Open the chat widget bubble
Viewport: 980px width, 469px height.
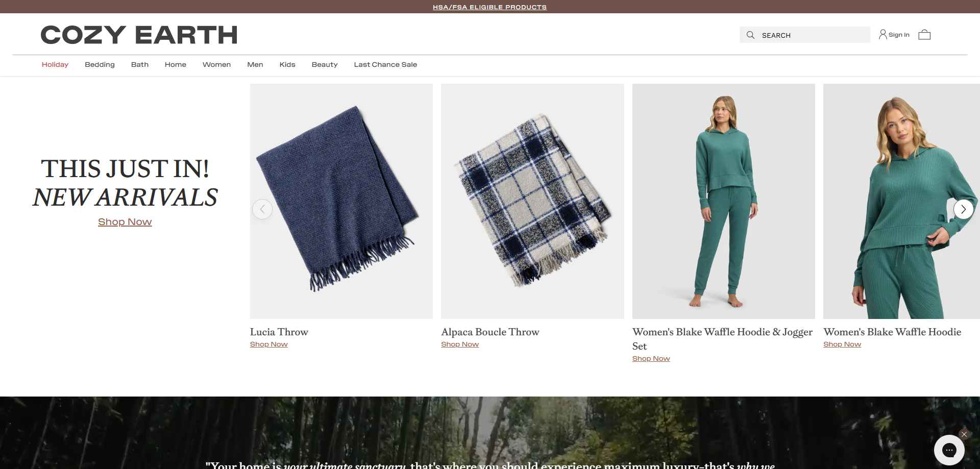[x=949, y=450]
